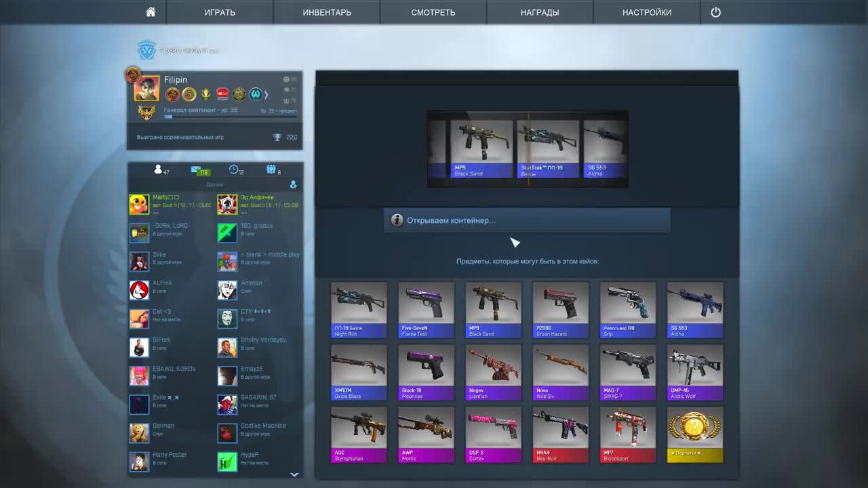868x488 pixels.
Task: Click the teal trident operation coin badge
Action: [255, 94]
